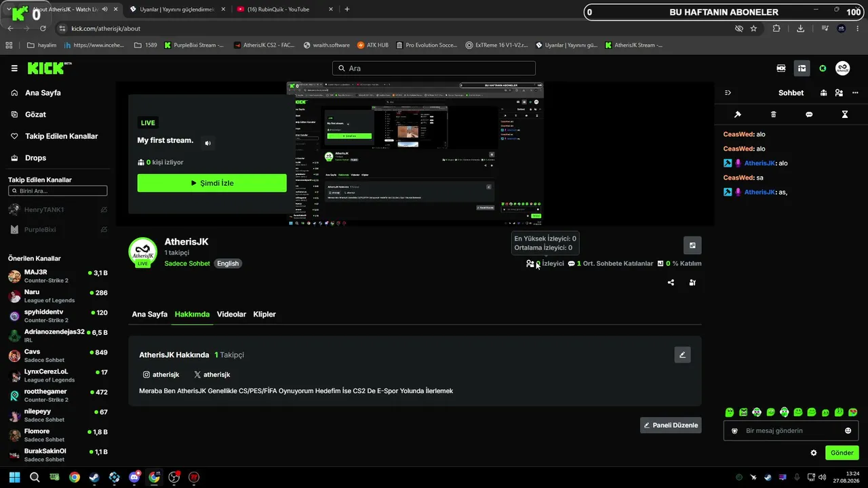Click the gavel moderation icon in chat toolbar
868x488 pixels.
pyautogui.click(x=738, y=115)
